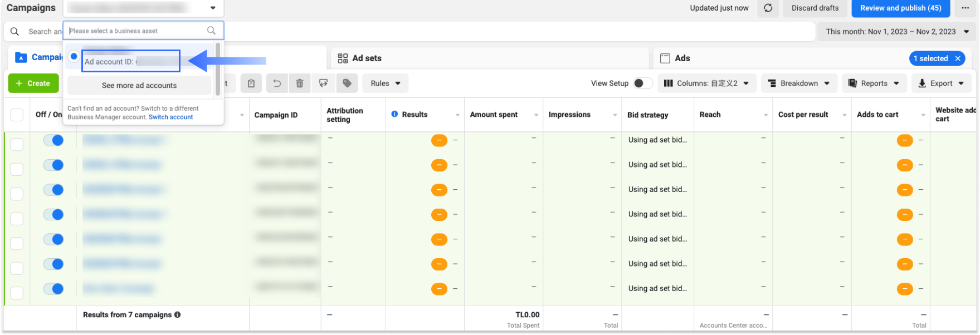This screenshot has height=335, width=980.
Task: Expand the Breakdown dropdown
Action: pos(798,83)
